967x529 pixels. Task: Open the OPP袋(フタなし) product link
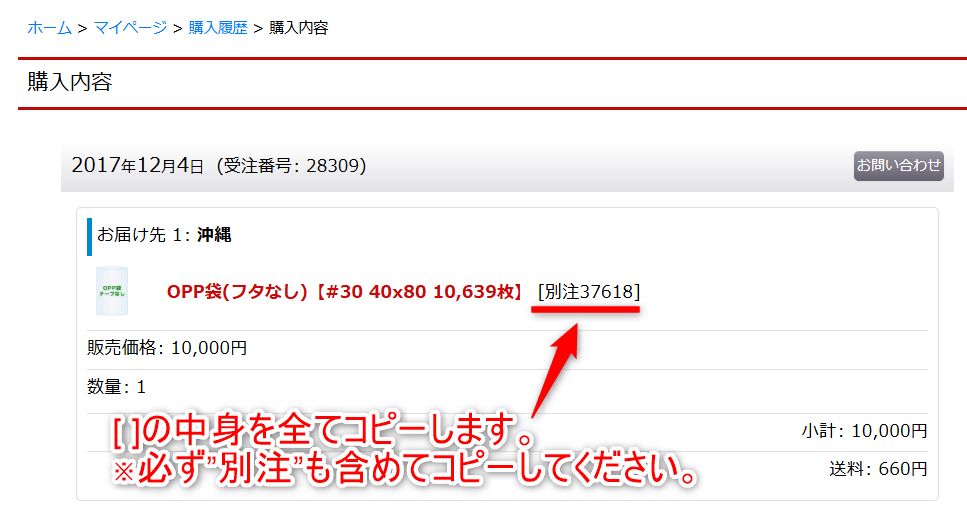tap(345, 292)
